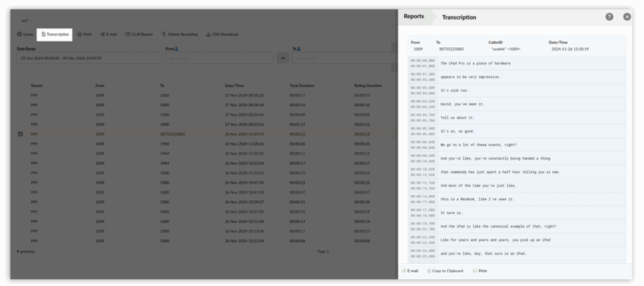
Task: Click transcript line 'appears to be very impressive.'
Action: (470, 77)
